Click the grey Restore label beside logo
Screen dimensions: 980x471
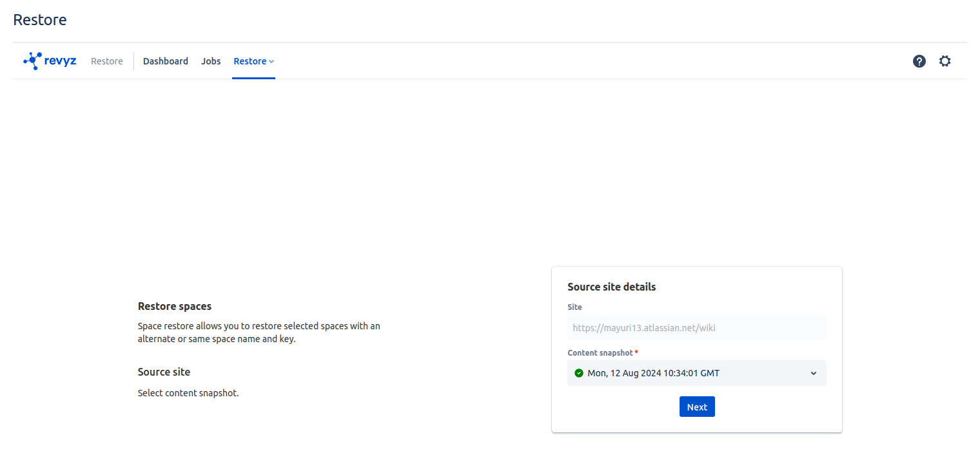click(107, 61)
